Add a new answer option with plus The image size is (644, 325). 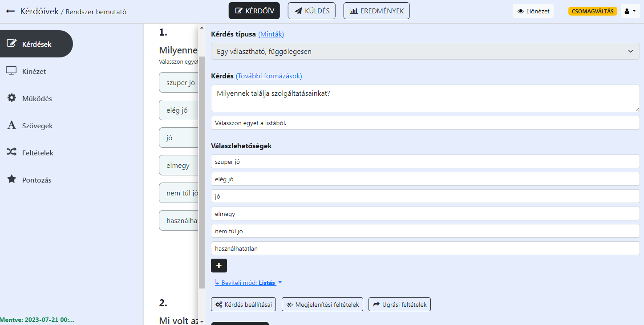pos(219,265)
